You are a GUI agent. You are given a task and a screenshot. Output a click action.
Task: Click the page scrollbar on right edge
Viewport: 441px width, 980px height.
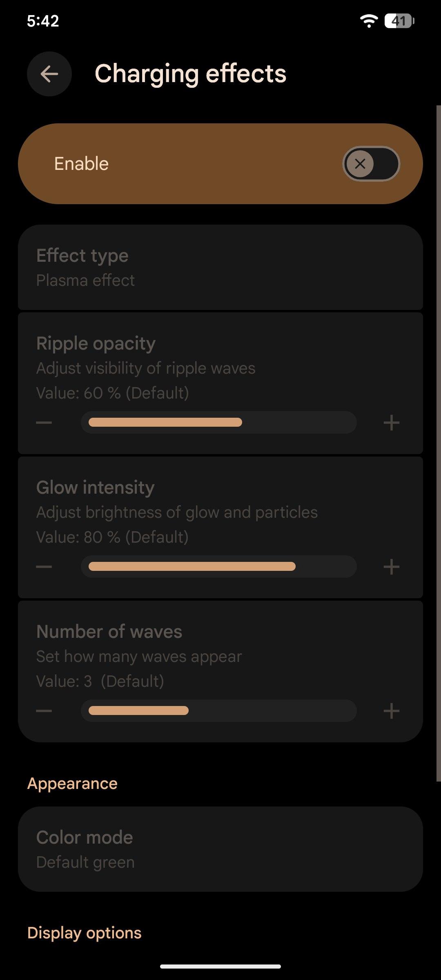click(439, 443)
